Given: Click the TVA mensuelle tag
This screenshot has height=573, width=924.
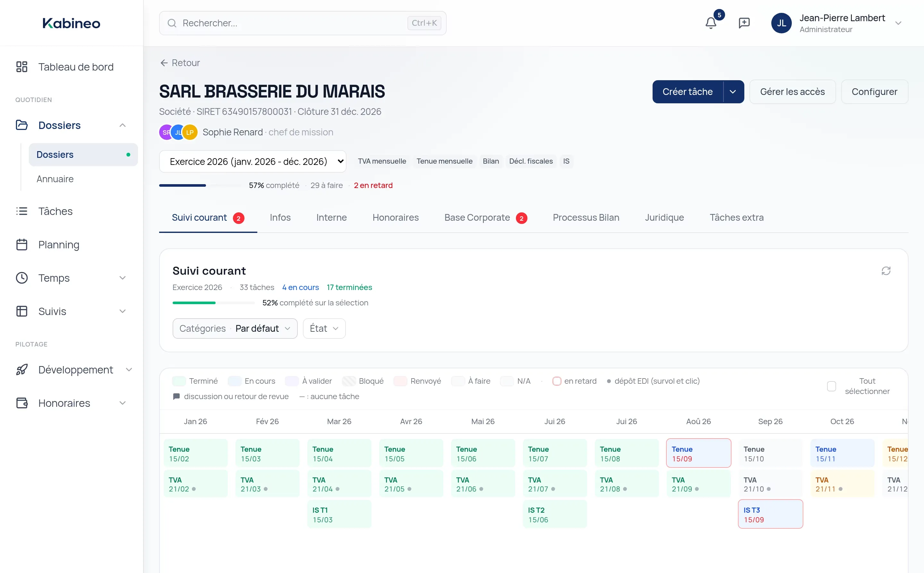Looking at the screenshot, I should tap(382, 161).
